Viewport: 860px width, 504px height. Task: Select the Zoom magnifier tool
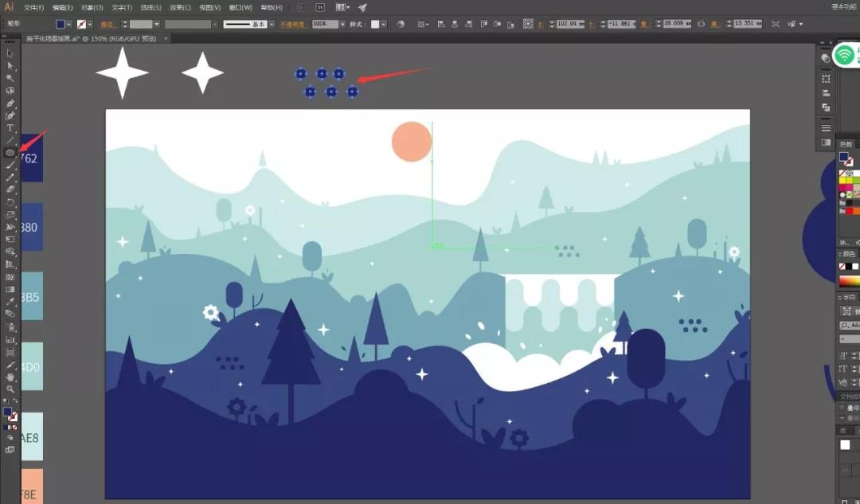[10, 389]
